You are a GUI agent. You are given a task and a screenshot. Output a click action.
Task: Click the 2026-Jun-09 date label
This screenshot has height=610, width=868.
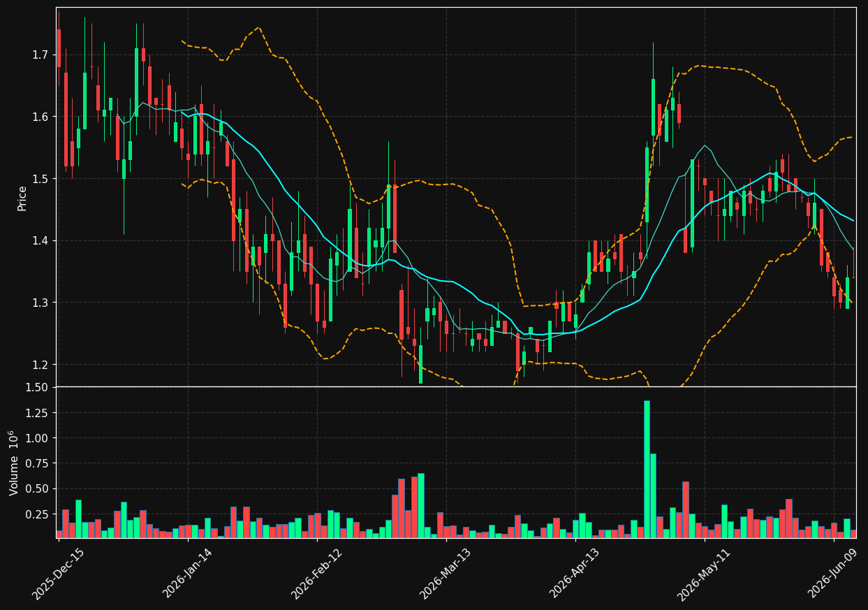coord(832,573)
